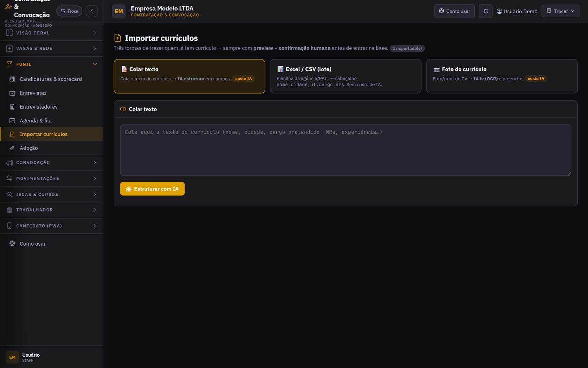Select the Colar texto import card
Screen dimensions: 588x368
point(189,76)
